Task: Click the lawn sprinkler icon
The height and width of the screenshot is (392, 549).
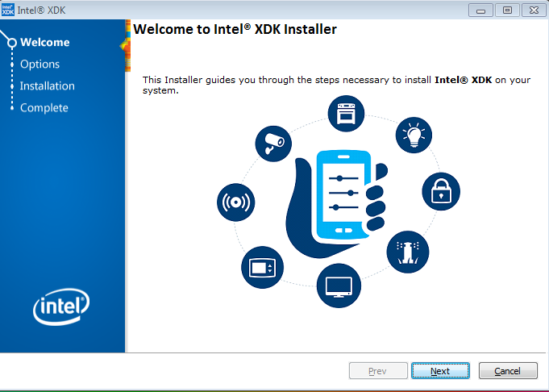Action: click(408, 252)
